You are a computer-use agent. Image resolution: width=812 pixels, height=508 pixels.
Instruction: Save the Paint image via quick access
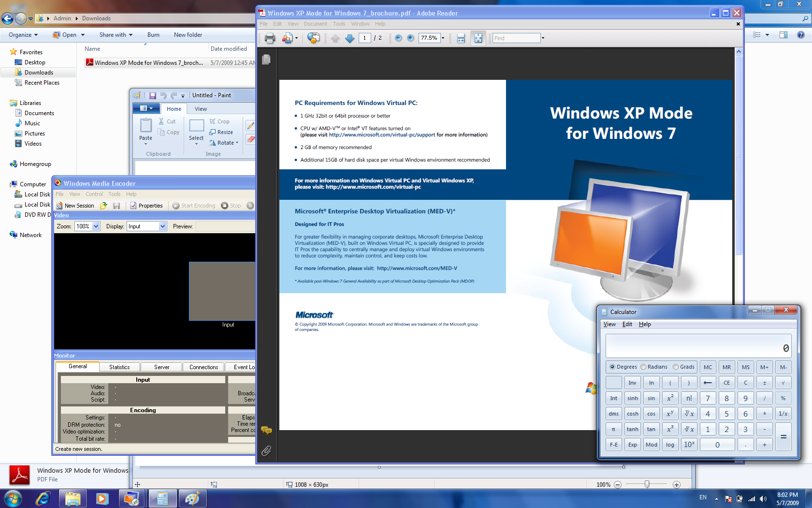pos(153,95)
